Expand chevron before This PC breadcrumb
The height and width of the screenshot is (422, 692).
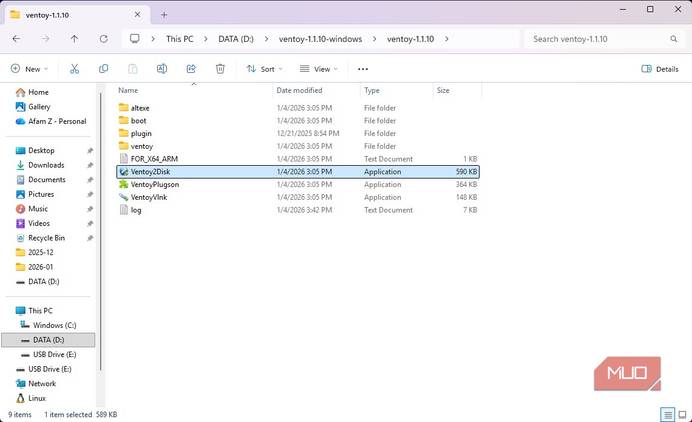click(153, 39)
